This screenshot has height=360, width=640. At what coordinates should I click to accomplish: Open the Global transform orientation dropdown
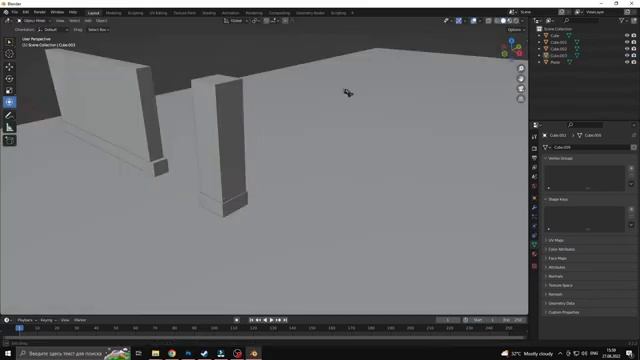point(236,20)
